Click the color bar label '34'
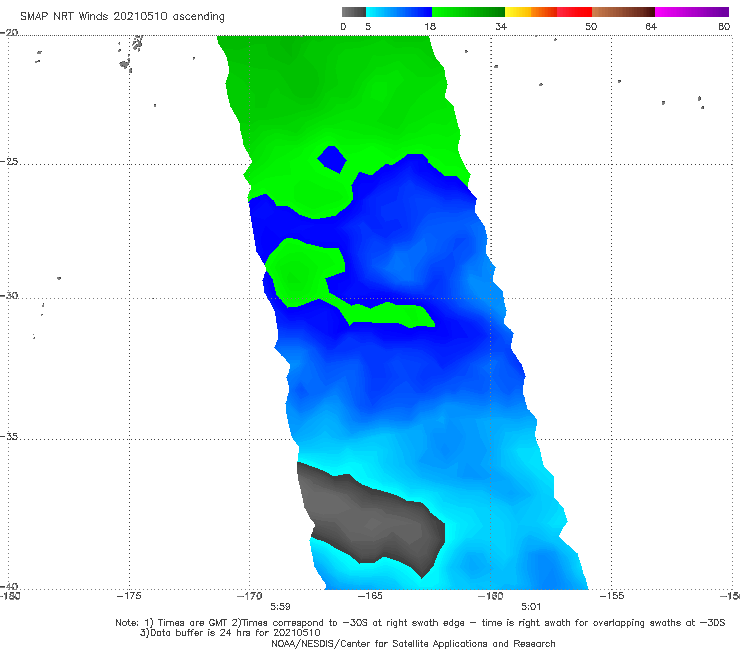740x650 pixels. tap(501, 27)
